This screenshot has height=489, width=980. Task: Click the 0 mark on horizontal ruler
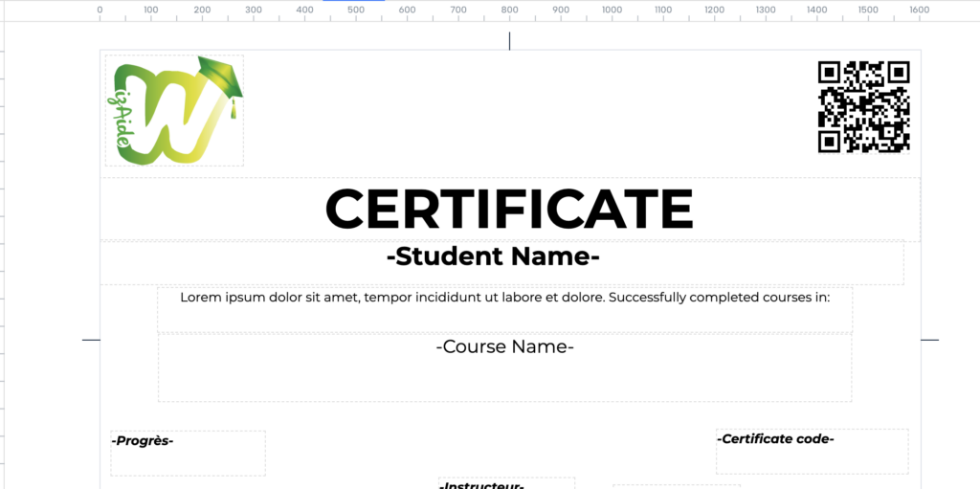(x=100, y=11)
